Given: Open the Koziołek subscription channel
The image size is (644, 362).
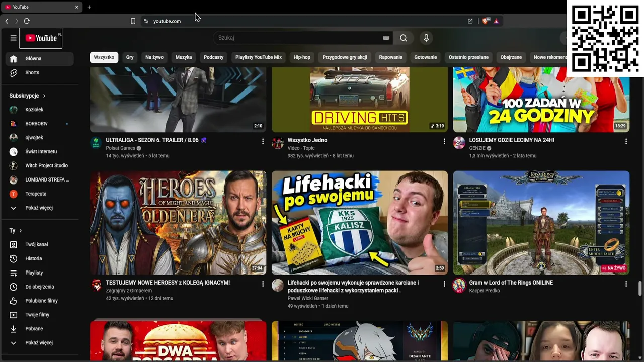Looking at the screenshot, I should [x=40, y=110].
